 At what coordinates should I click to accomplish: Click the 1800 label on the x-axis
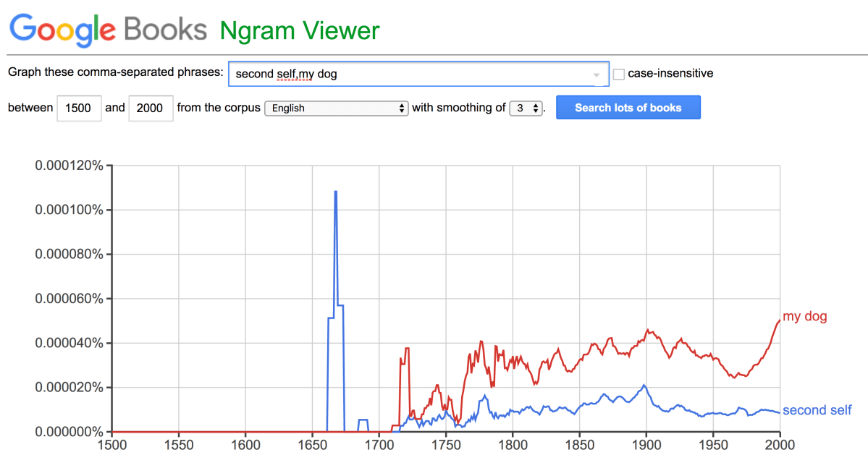click(513, 444)
